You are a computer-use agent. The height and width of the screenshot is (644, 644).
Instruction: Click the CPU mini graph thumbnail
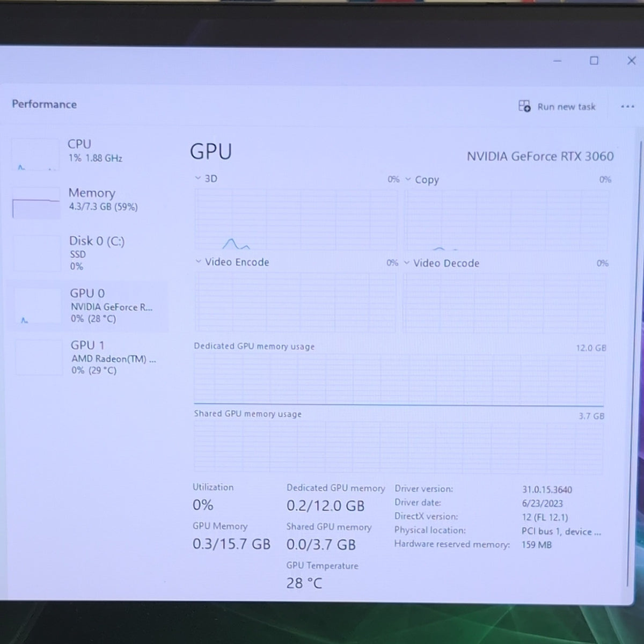[35, 155]
